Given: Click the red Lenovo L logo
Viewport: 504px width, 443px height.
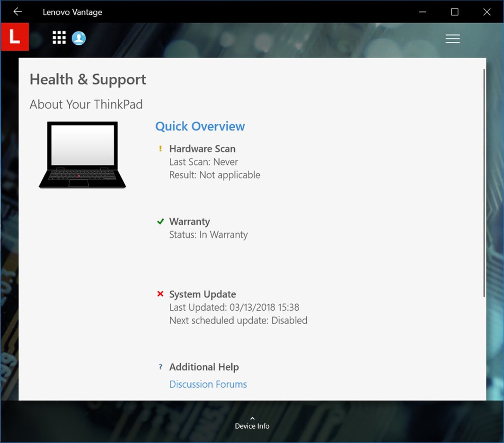Looking at the screenshot, I should click(x=15, y=37).
